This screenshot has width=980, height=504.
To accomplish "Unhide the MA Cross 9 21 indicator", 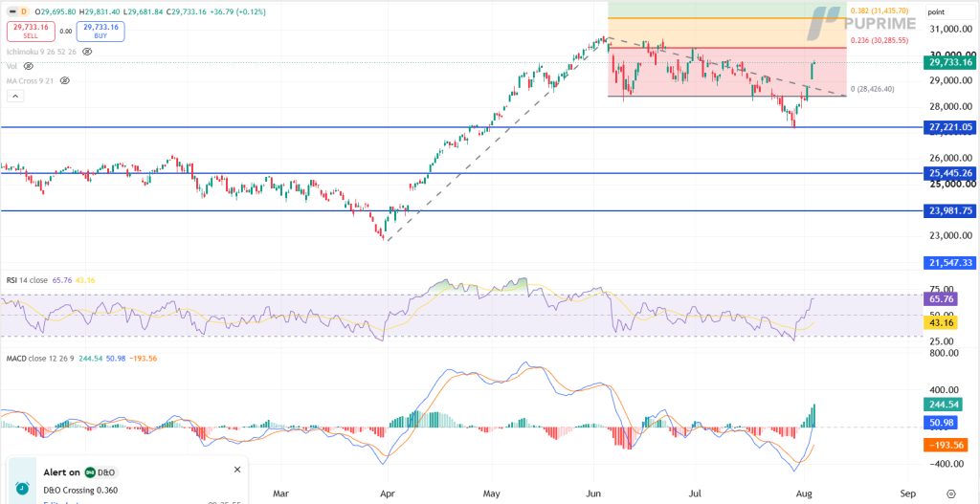I will coord(64,80).
